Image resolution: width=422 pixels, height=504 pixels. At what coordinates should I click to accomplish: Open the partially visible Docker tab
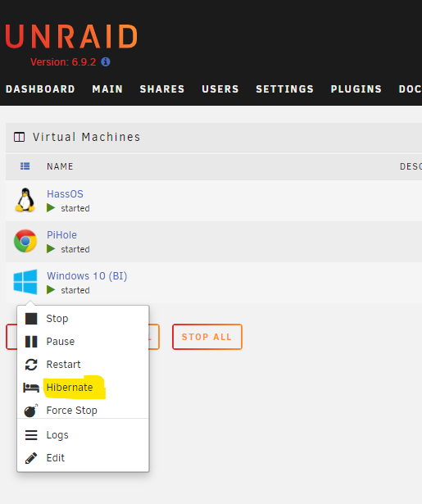(x=410, y=89)
